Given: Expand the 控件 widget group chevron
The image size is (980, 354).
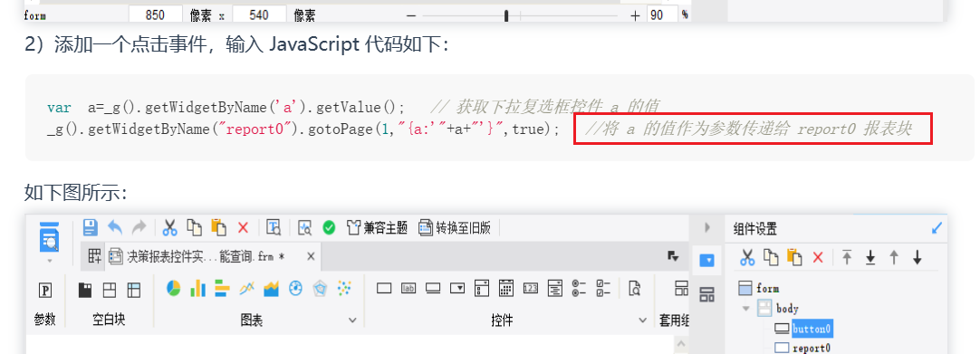Looking at the screenshot, I should point(642,321).
